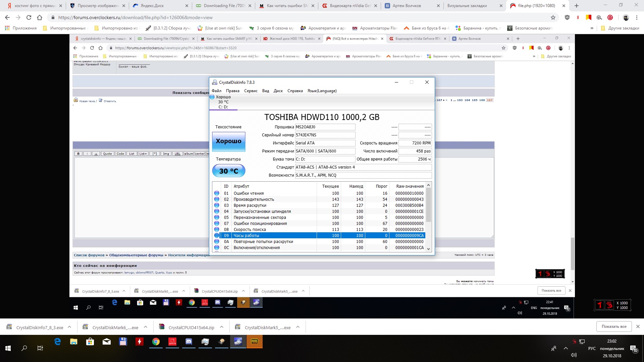
Task: Click the browser reload page button
Action: coord(29,17)
